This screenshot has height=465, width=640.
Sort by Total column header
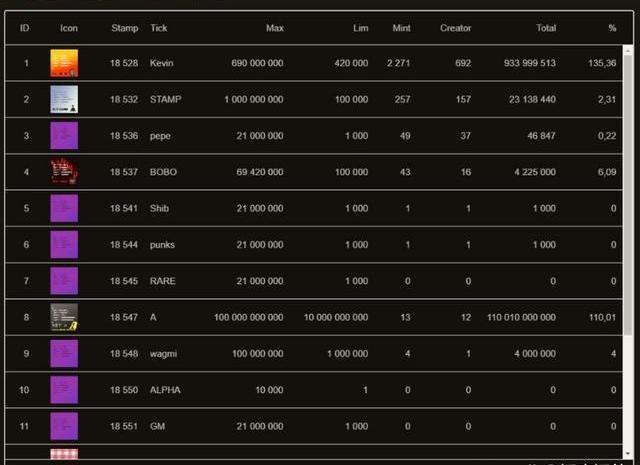coord(545,28)
